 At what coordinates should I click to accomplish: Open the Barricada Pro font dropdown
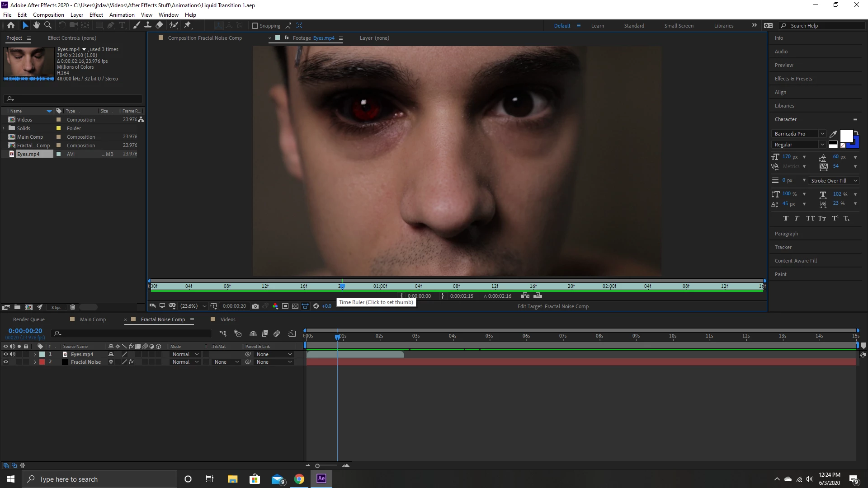[822, 134]
